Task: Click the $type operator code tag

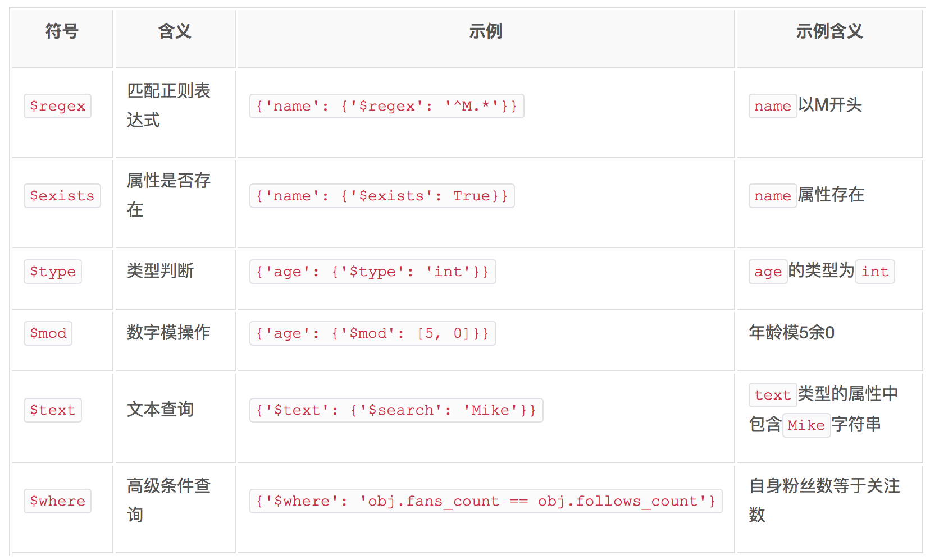Action: coord(53,272)
